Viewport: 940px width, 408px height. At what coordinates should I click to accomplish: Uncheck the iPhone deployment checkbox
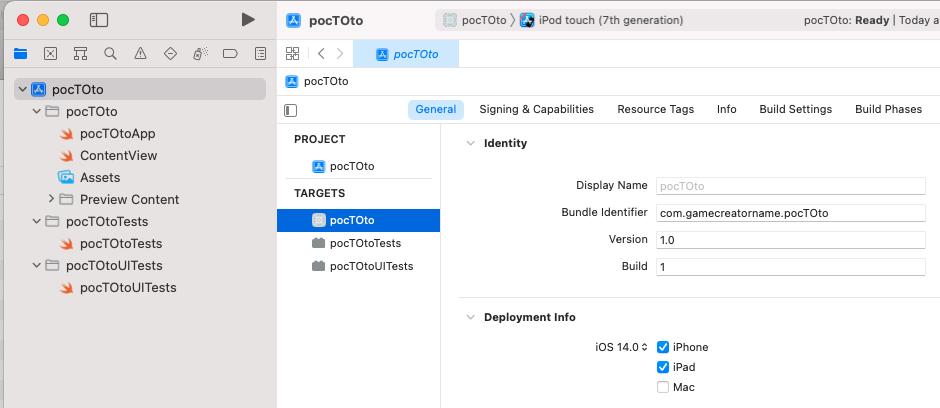pos(663,347)
